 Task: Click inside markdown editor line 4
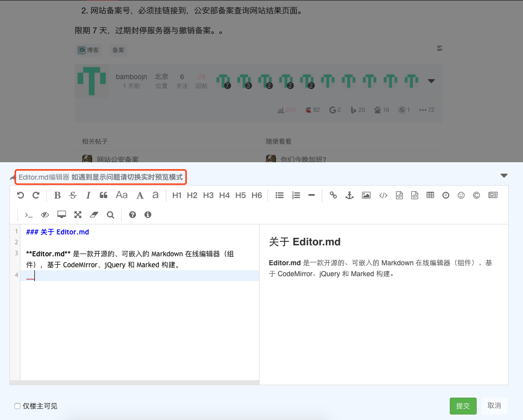[140, 276]
